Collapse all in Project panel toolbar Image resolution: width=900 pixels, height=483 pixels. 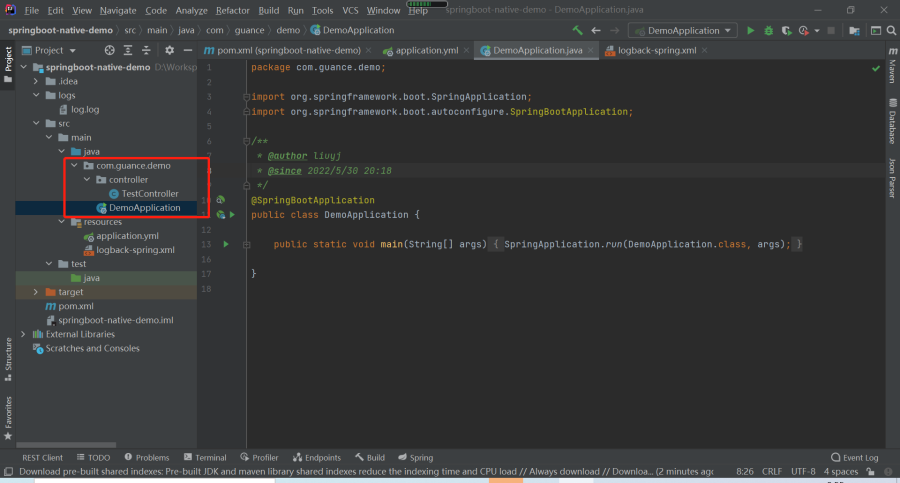pyautogui.click(x=146, y=51)
